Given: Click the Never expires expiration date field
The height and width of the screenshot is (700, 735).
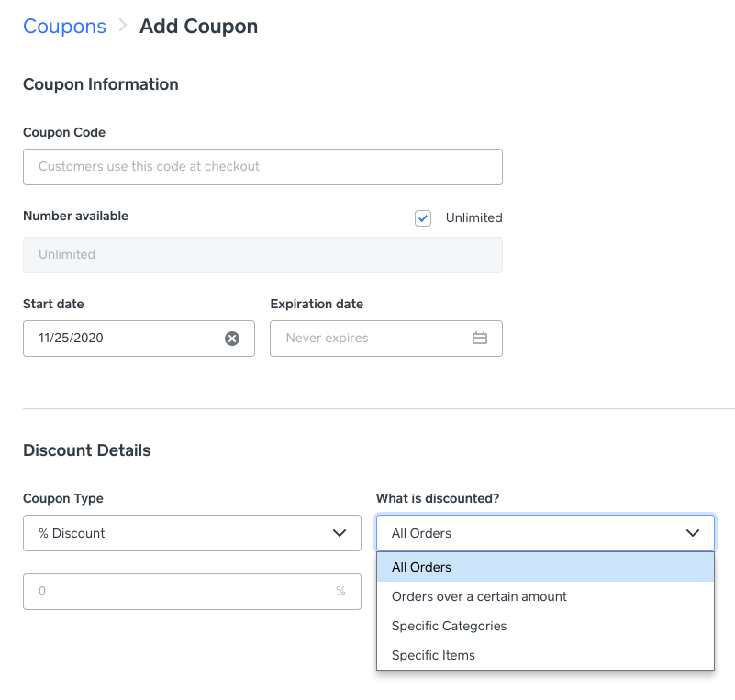Looking at the screenshot, I should [367, 339].
